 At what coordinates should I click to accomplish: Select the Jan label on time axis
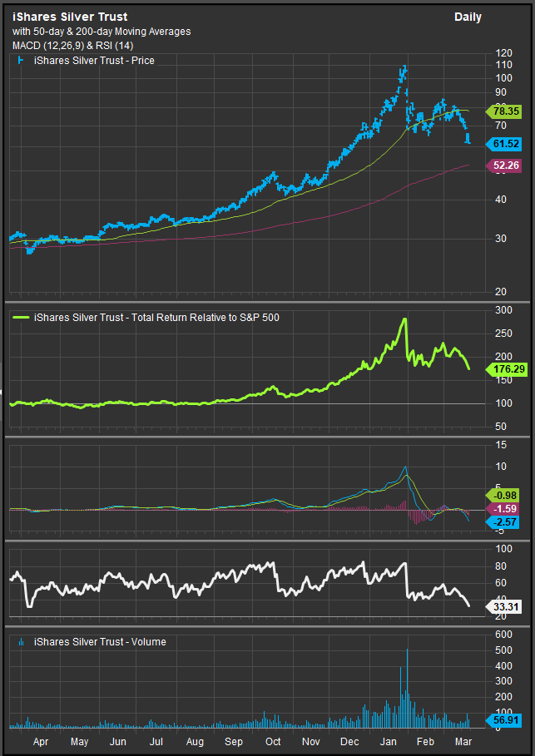click(389, 739)
